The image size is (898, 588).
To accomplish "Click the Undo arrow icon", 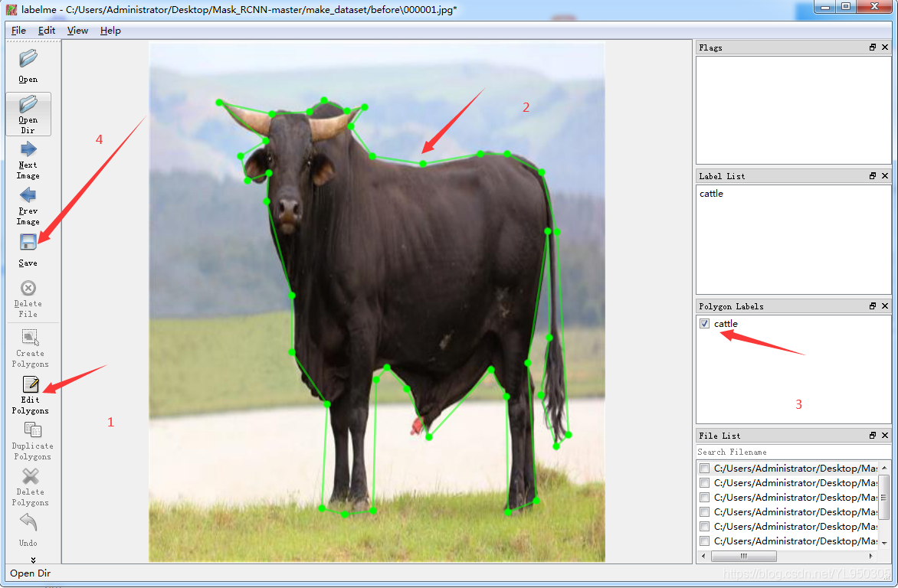I will coord(28,523).
